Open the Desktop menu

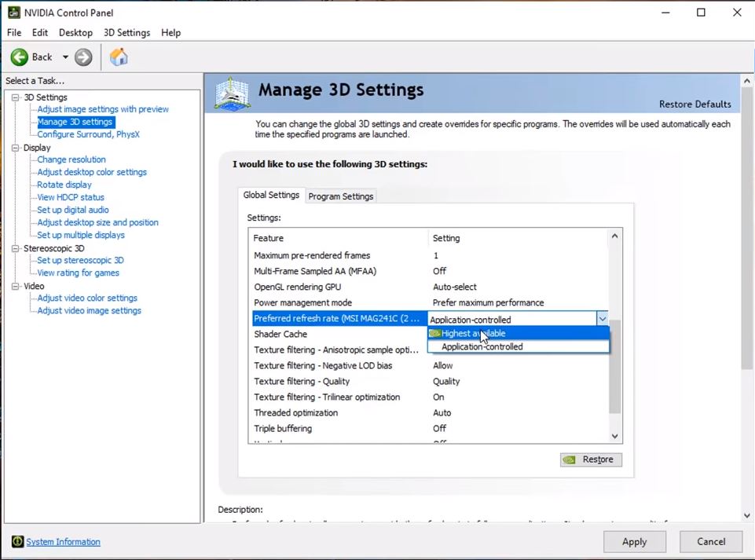75,33
